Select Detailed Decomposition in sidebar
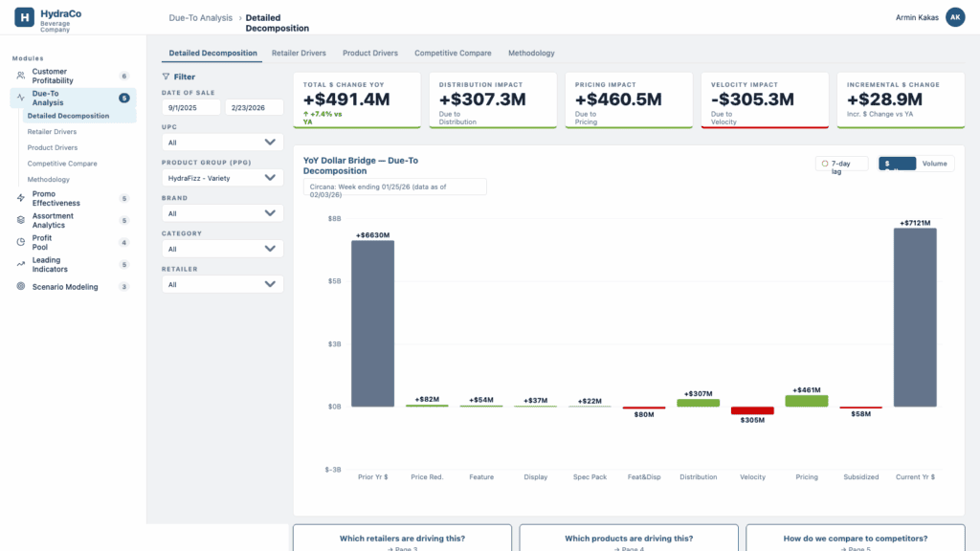Viewport: 980px width, 551px height. coord(79,116)
